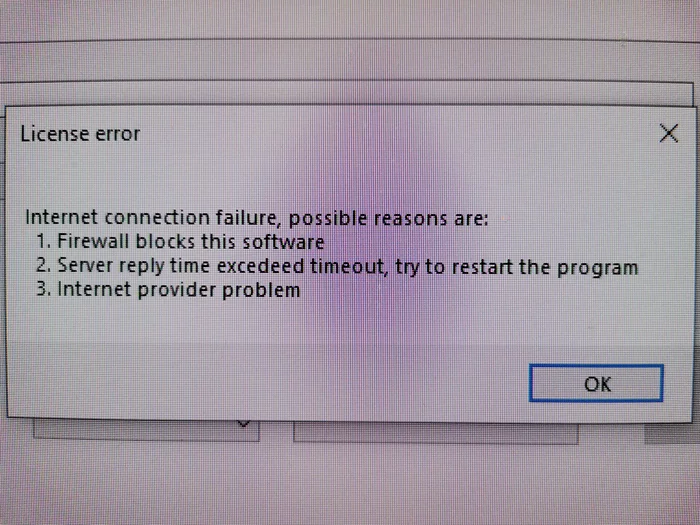
Task: Click the Internet connection failure message line
Action: [x=257, y=218]
